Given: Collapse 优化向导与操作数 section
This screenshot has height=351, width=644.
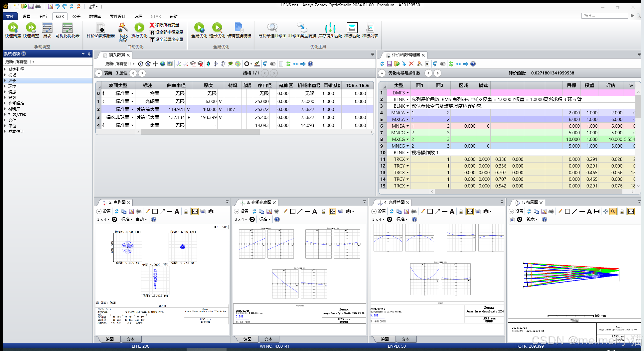Looking at the screenshot, I should 382,73.
